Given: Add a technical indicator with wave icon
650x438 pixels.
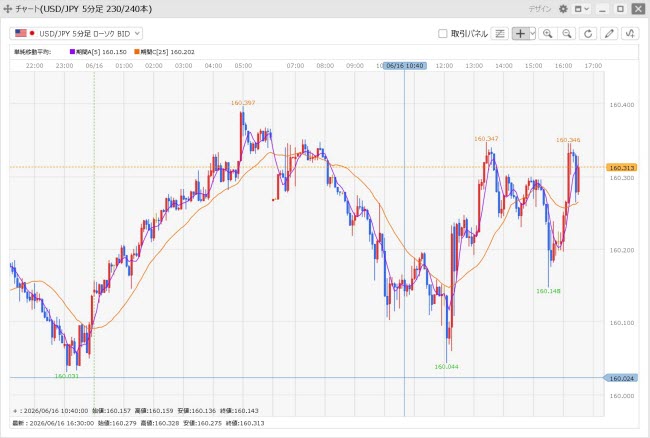Looking at the screenshot, I should 630,34.
